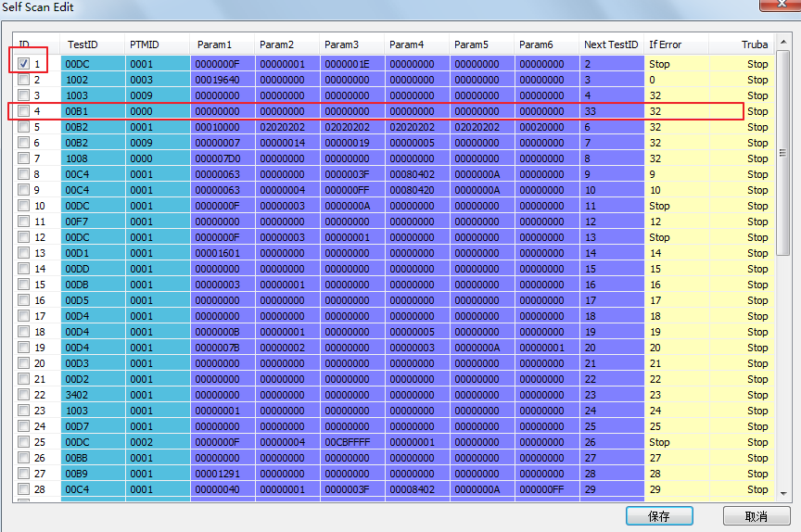
Task: Select the checkbox of row 17
Action: coord(23,315)
